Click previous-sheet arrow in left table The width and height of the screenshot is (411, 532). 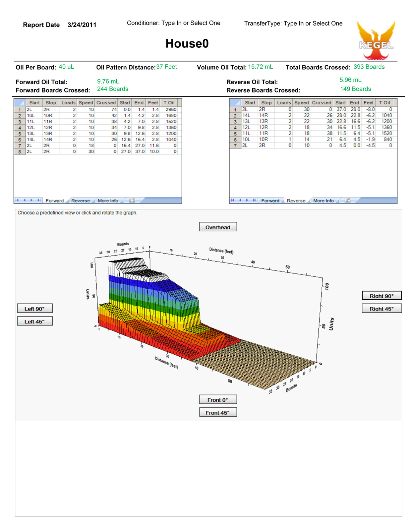click(x=24, y=200)
